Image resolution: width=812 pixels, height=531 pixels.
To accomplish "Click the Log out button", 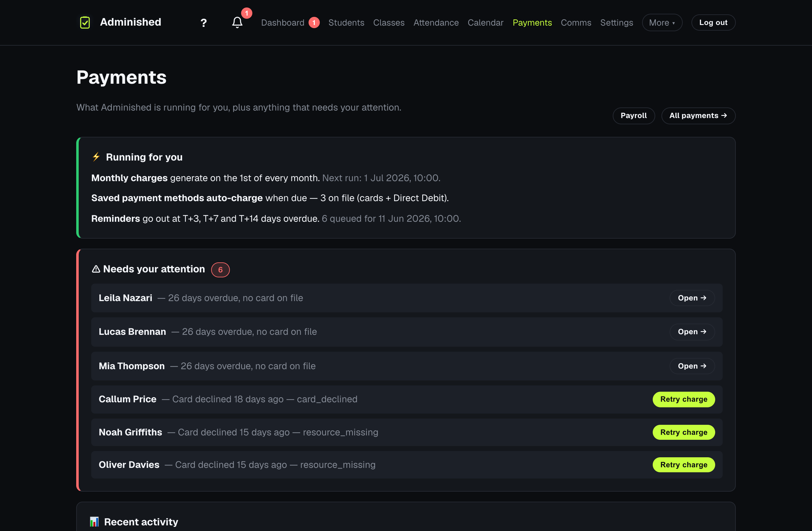I will [713, 22].
